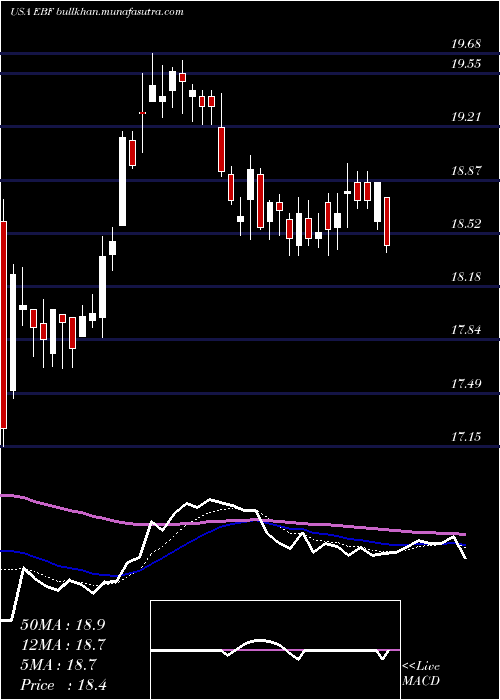500x700 pixels.
Task: Click the 19.21 price level label
Action: [x=466, y=117]
